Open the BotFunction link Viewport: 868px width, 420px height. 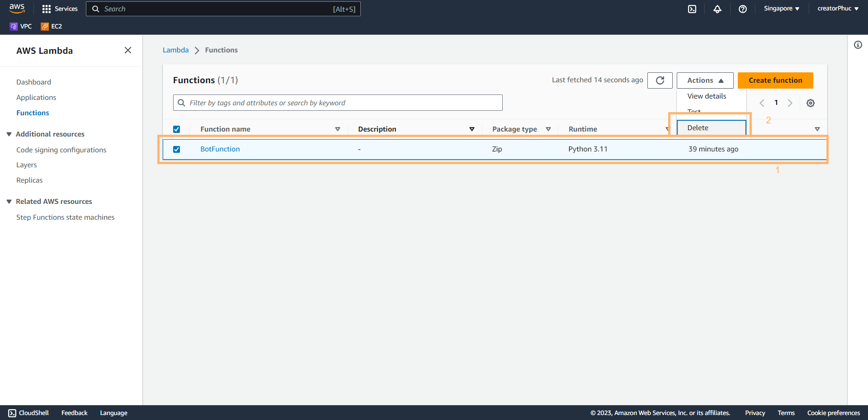pos(220,149)
